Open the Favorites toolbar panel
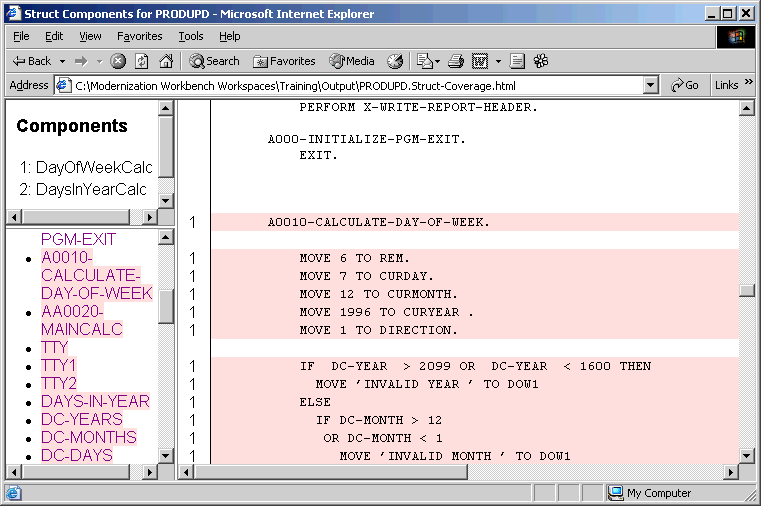 [284, 61]
